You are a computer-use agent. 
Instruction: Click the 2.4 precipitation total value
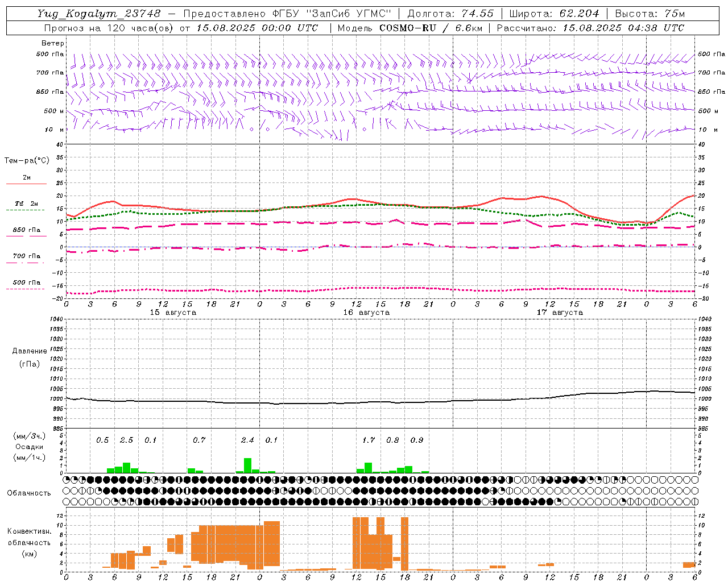tap(247, 440)
